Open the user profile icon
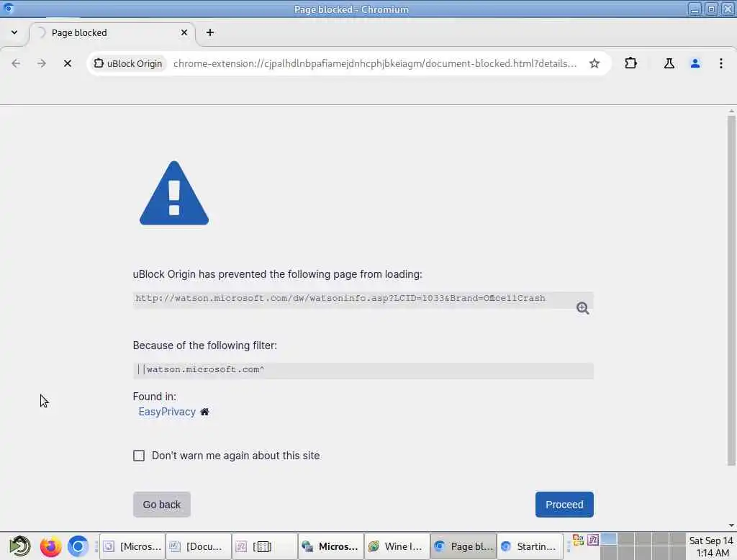This screenshot has height=560, width=737. point(695,63)
